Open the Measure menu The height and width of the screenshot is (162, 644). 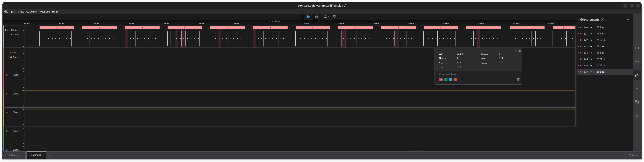pos(44,12)
